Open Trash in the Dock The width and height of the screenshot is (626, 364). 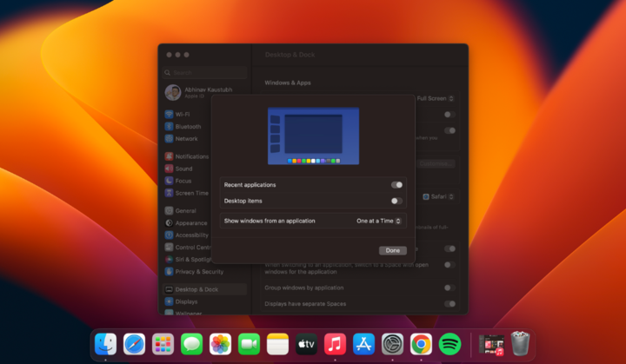click(x=520, y=344)
